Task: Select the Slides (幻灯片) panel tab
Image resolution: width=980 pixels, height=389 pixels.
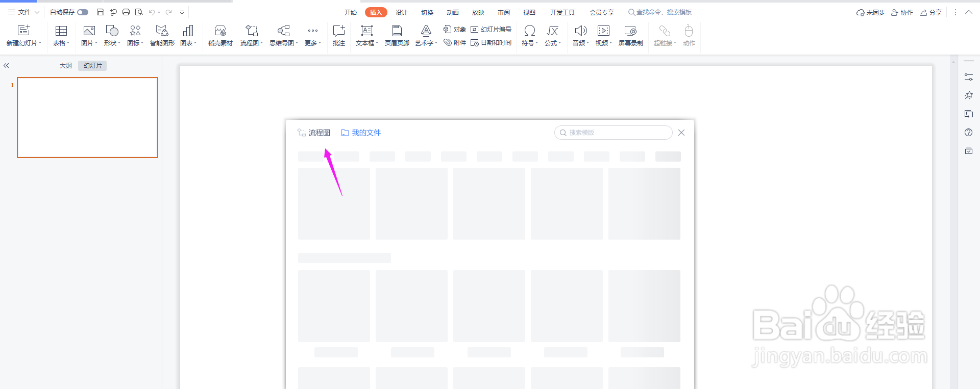Action: pyautogui.click(x=93, y=66)
